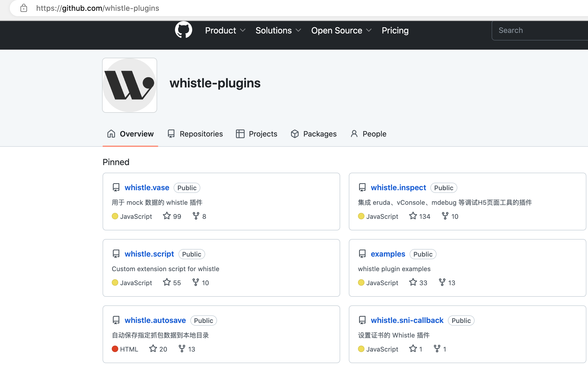Click fork icon on whistle.sni-callback card
Image resolution: width=588 pixels, height=375 pixels.
(437, 349)
